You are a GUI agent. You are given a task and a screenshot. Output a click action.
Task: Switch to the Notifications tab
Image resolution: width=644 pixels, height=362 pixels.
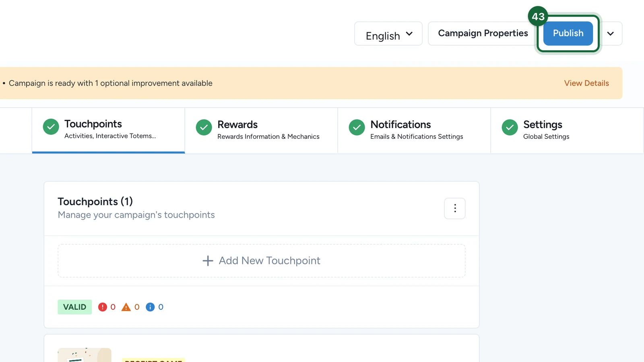414,130
